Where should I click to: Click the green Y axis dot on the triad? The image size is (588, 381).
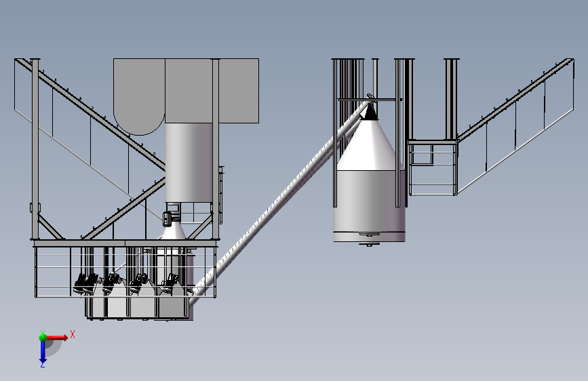[x=43, y=337]
